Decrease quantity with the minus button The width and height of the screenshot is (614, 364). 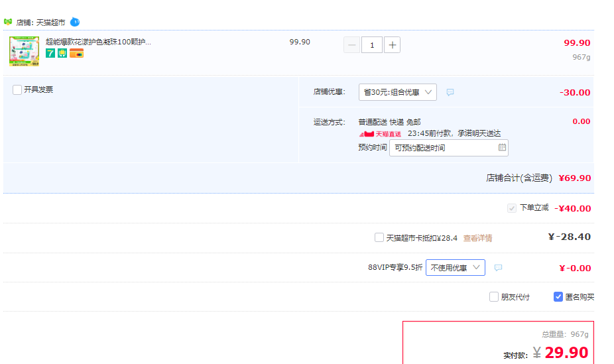click(351, 45)
